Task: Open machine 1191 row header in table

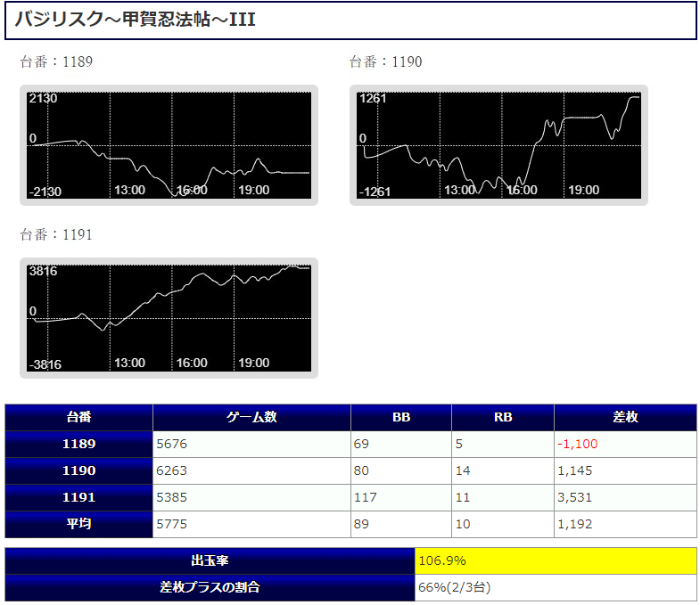Action: coord(78,497)
